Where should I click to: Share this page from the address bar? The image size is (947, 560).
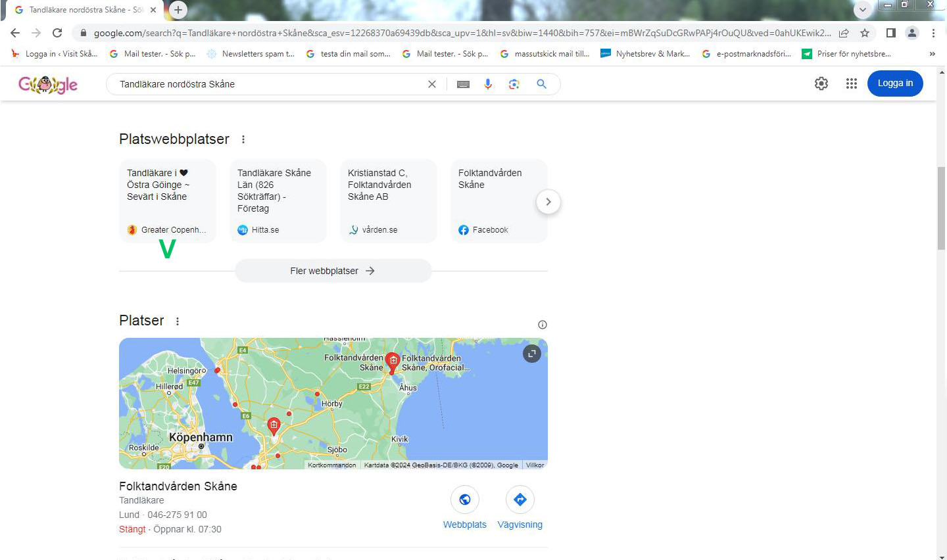click(x=844, y=33)
